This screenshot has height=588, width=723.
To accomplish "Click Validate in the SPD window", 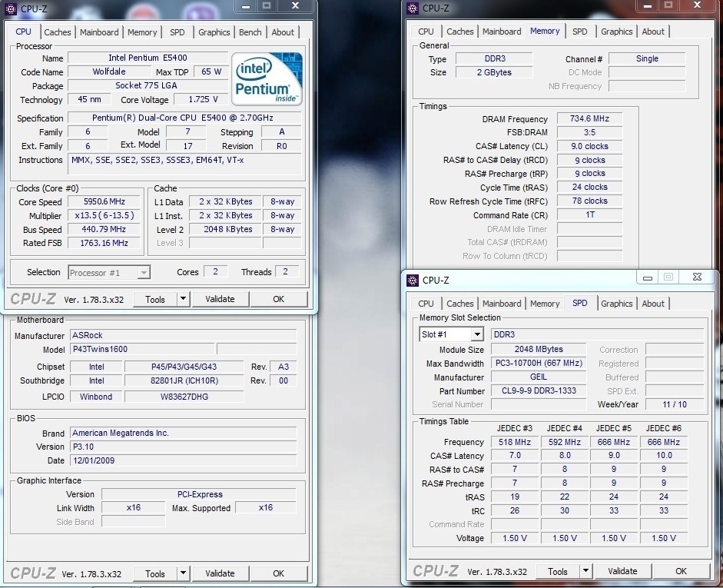I will click(x=622, y=571).
